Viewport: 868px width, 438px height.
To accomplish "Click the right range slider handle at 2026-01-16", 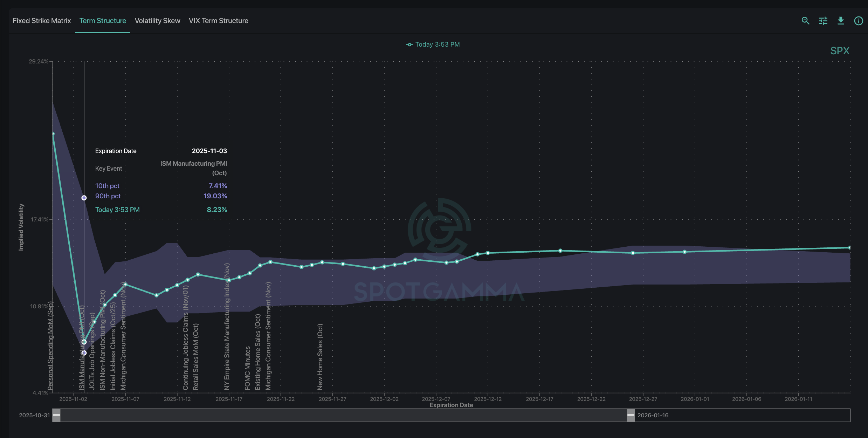I will point(631,415).
